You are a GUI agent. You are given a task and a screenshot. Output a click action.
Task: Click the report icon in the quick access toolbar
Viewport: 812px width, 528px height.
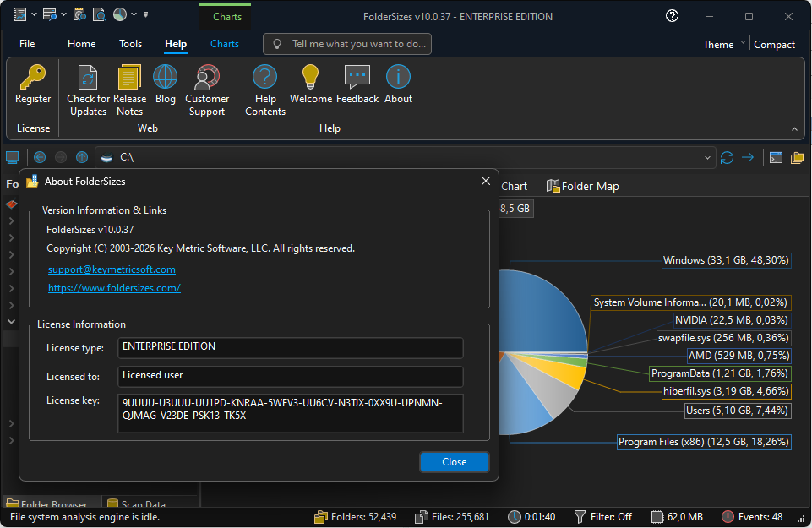[x=20, y=15]
